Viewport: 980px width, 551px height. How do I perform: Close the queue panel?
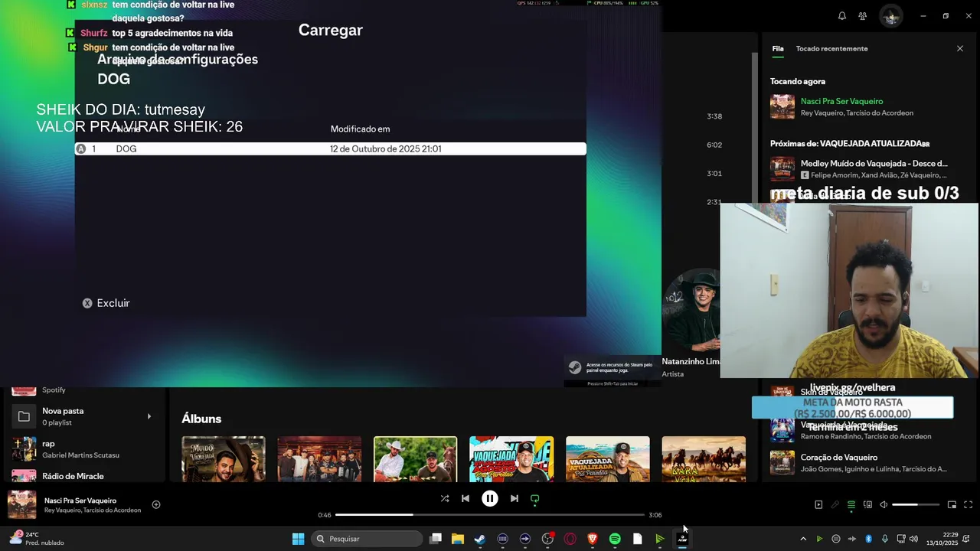pyautogui.click(x=960, y=48)
